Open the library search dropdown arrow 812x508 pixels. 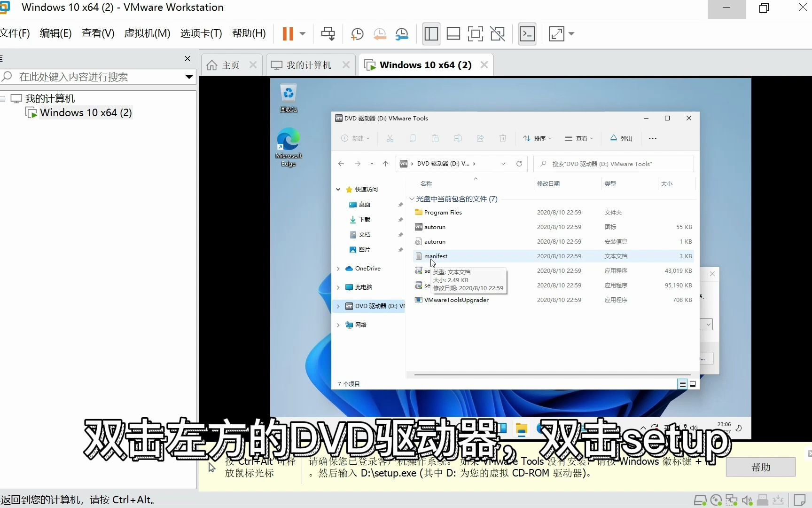pos(189,77)
